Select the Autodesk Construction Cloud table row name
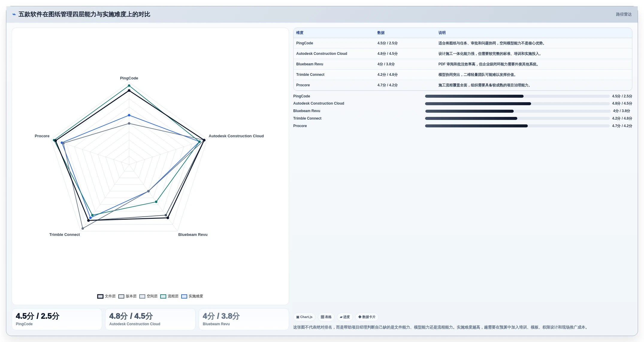Screen dimensions: 644x342 (x=322, y=54)
